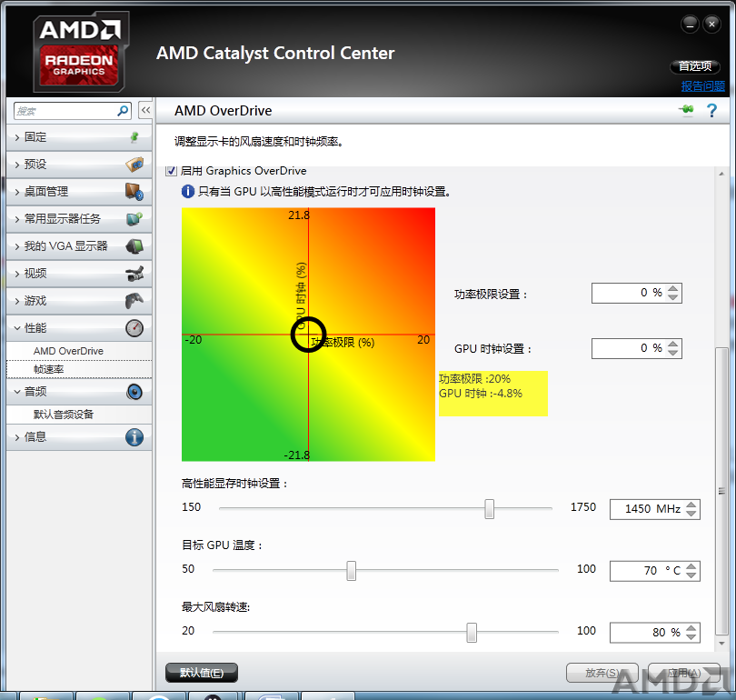Viewport: 736px width, 700px height.
Task: Select AMD OverDrive in sidebar
Action: tap(79, 351)
